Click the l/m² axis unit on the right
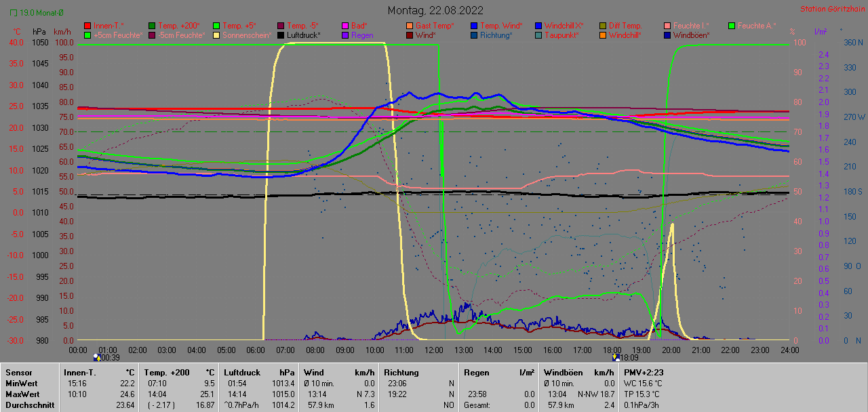 click(819, 32)
